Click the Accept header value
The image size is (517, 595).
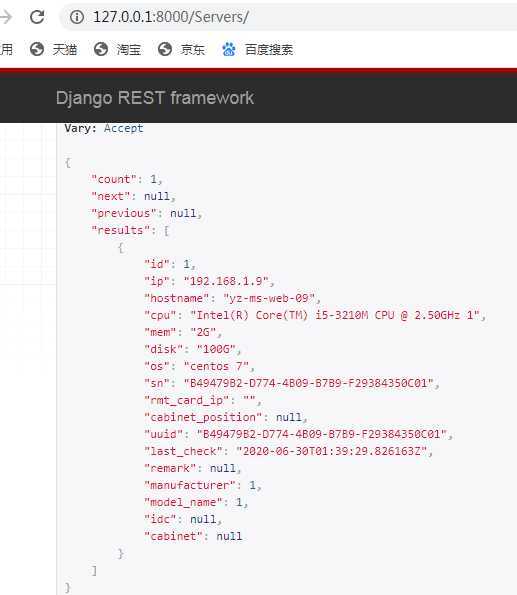point(124,128)
